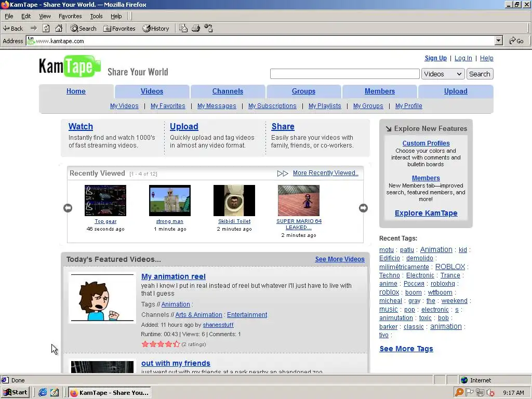Viewport: 532px width, 399px height.
Task: Open the SUPER MARIO 64 LEAKED thumbnail
Action: tap(299, 201)
